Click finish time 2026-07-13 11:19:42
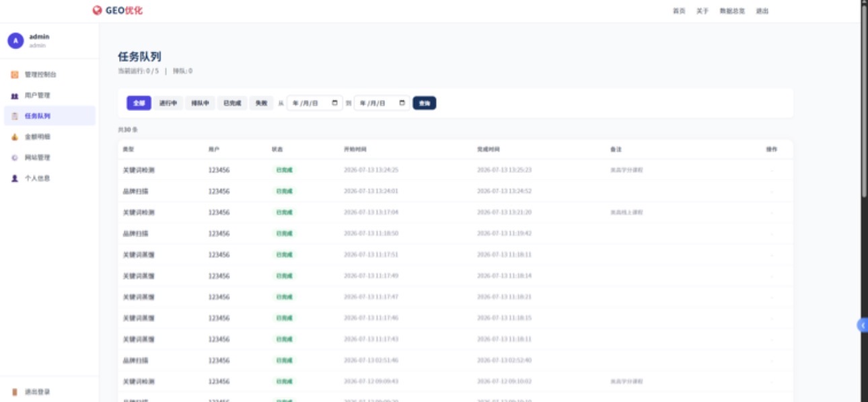868x402 pixels. (x=504, y=233)
